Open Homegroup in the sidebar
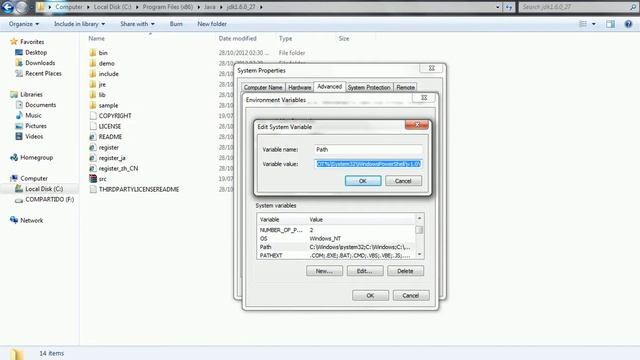Screen dimensions: 640x360 click(36, 157)
